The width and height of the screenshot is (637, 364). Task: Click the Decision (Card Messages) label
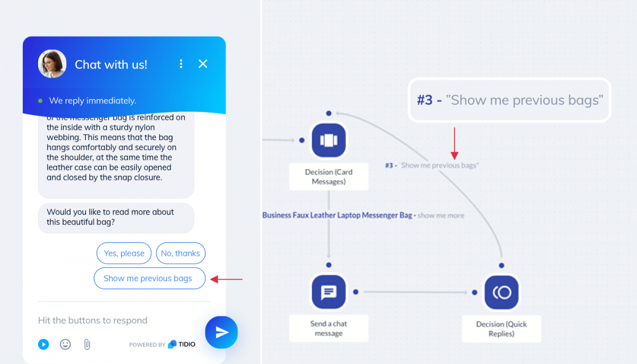pos(329,177)
